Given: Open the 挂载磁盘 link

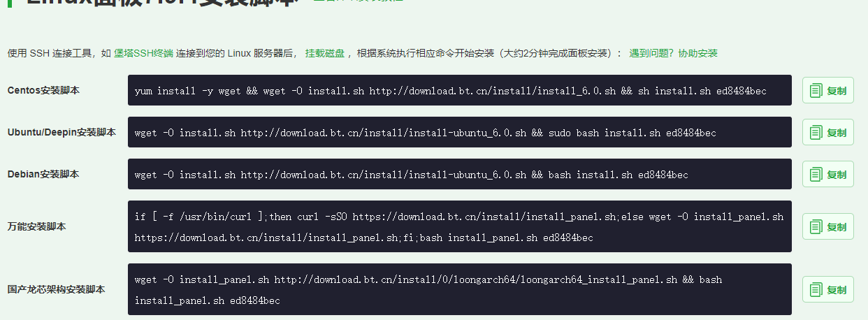Looking at the screenshot, I should pyautogui.click(x=324, y=53).
